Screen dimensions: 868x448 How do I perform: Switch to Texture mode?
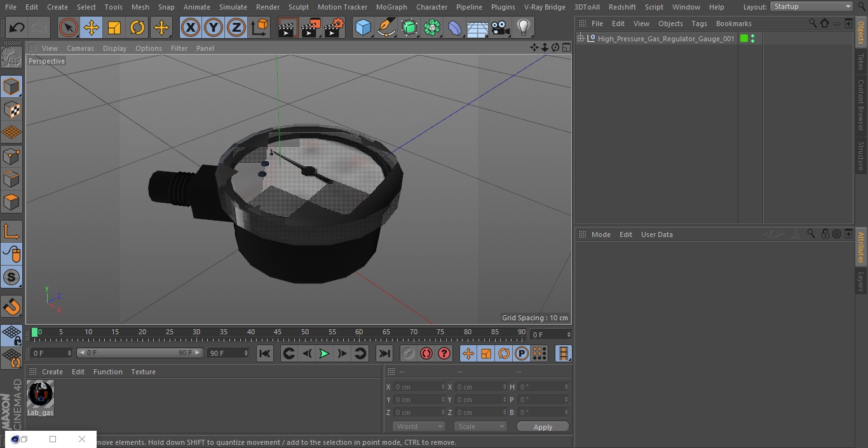pyautogui.click(x=11, y=109)
